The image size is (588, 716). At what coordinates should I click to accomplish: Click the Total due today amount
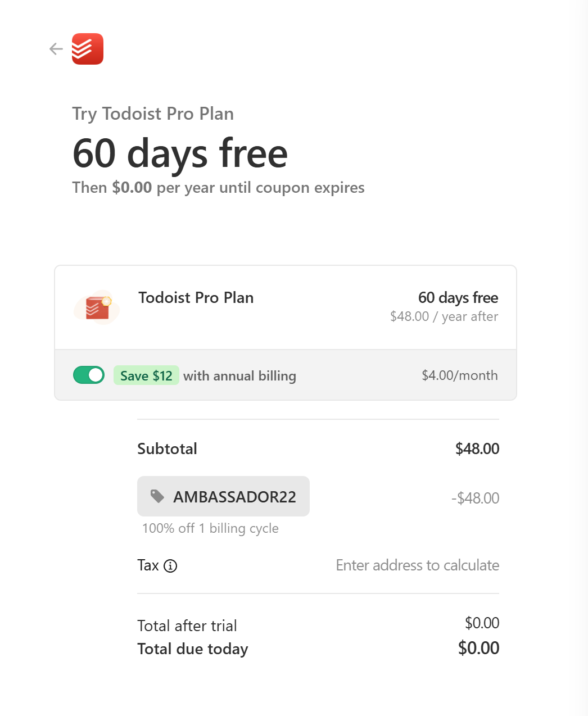(x=479, y=648)
